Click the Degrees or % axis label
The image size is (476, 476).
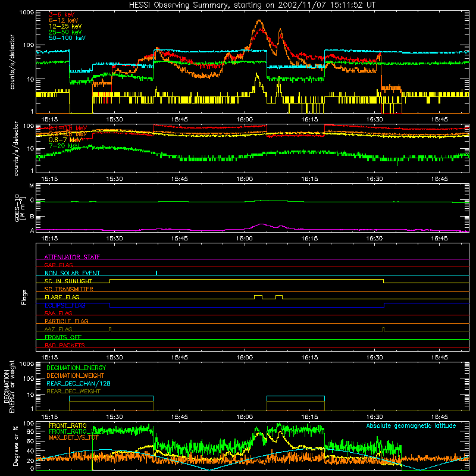pyautogui.click(x=16, y=446)
